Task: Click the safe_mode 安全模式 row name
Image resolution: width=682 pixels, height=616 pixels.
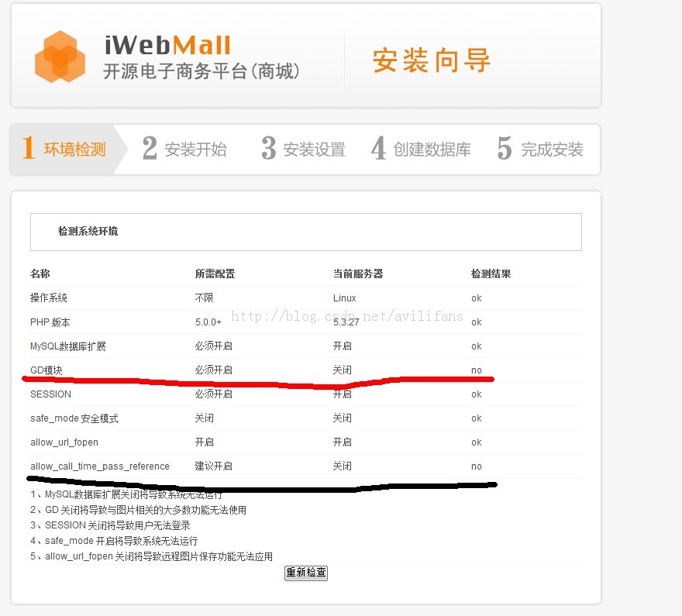Action: (x=74, y=418)
